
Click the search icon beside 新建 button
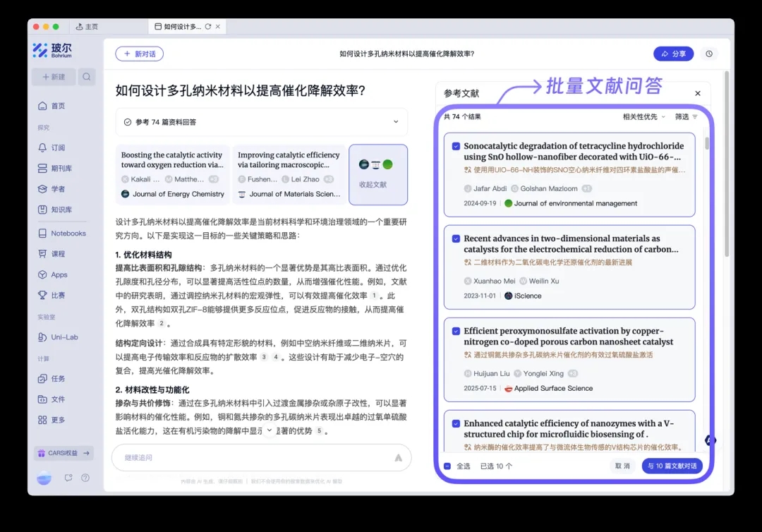click(x=86, y=77)
